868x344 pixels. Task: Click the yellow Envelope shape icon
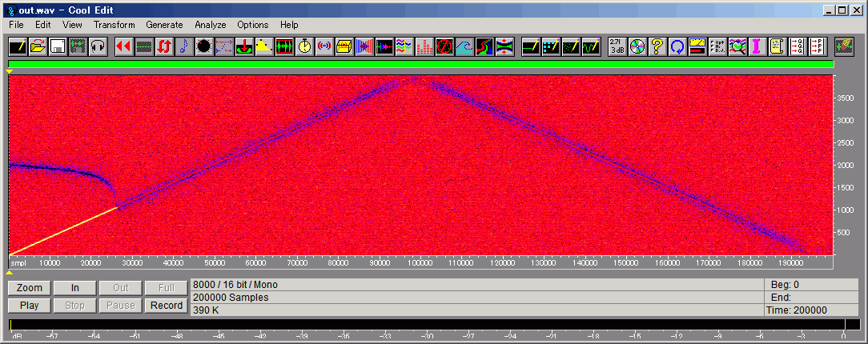(264, 46)
